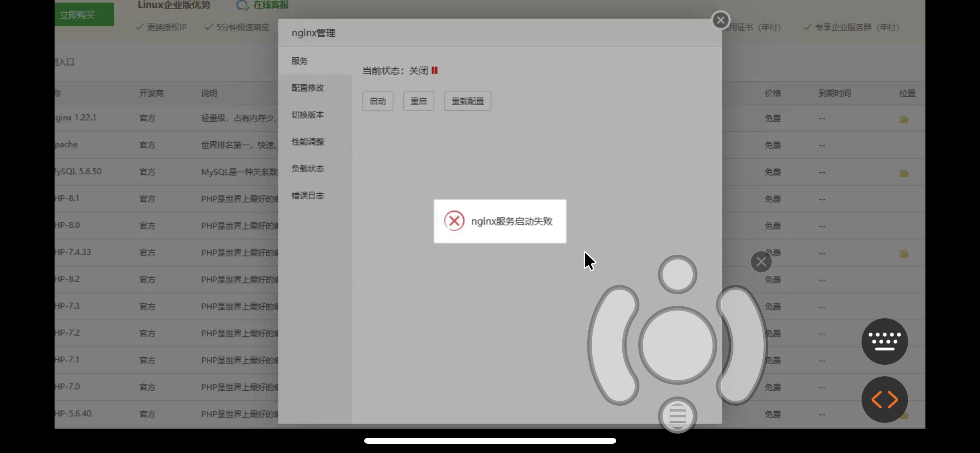Tap the orange code brackets button
Image resolution: width=980 pixels, height=453 pixels.
tap(884, 400)
